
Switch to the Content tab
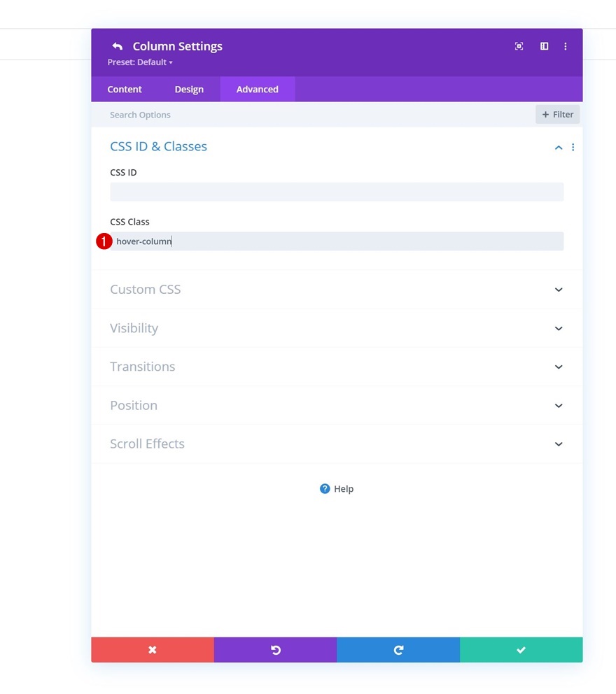(x=125, y=90)
